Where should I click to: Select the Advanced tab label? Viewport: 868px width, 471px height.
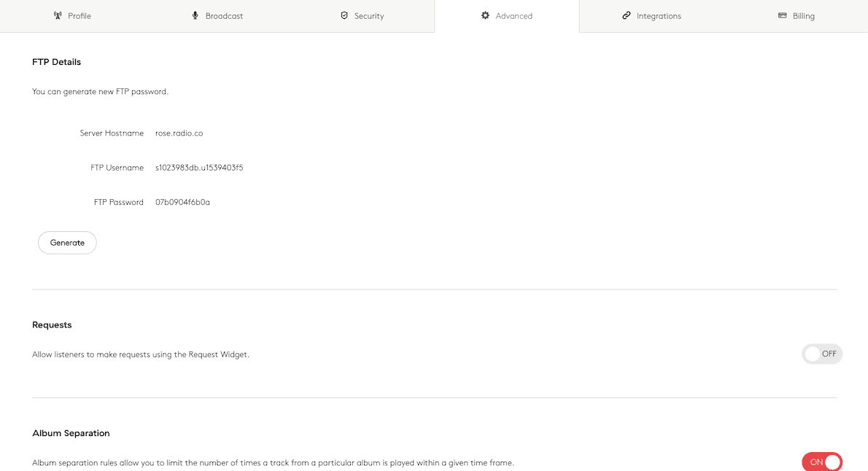pyautogui.click(x=514, y=16)
